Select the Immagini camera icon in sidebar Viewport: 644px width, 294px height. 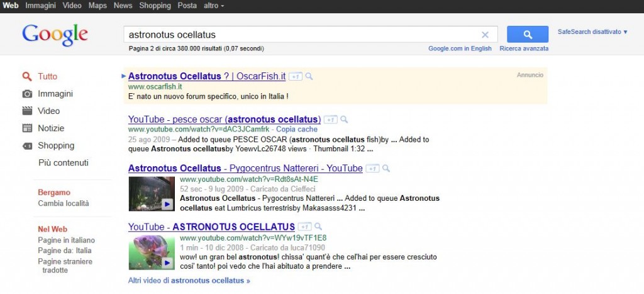[27, 94]
